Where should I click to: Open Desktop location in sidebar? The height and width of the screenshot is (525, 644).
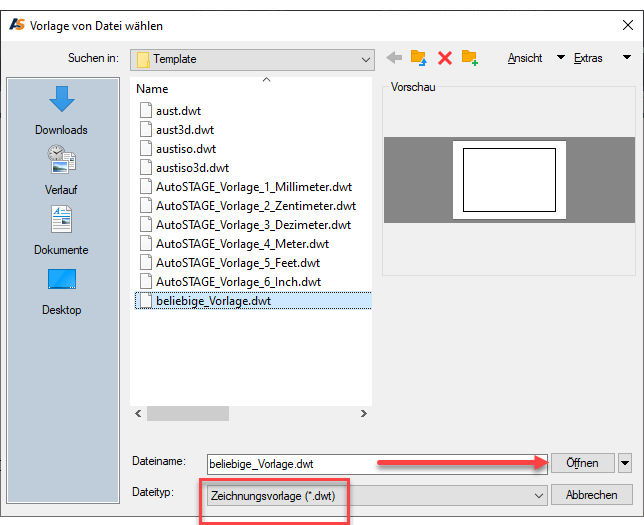click(x=62, y=292)
